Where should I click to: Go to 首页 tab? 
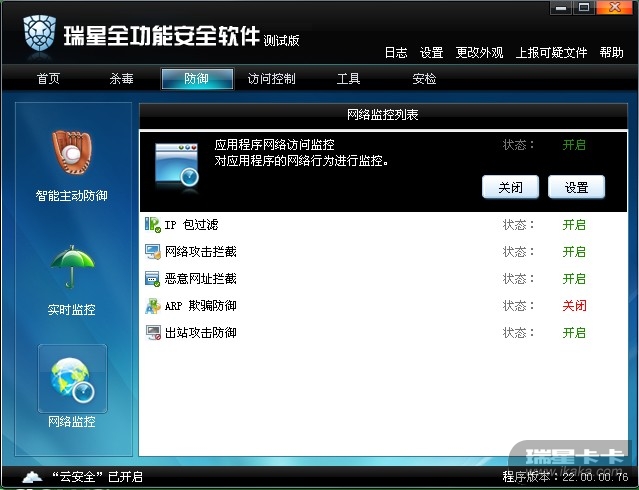tap(48, 78)
